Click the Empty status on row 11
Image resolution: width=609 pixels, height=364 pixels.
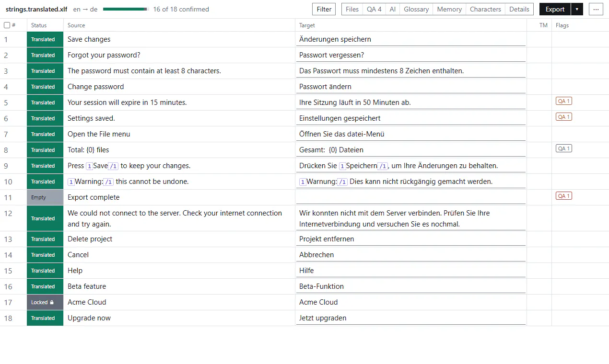45,197
